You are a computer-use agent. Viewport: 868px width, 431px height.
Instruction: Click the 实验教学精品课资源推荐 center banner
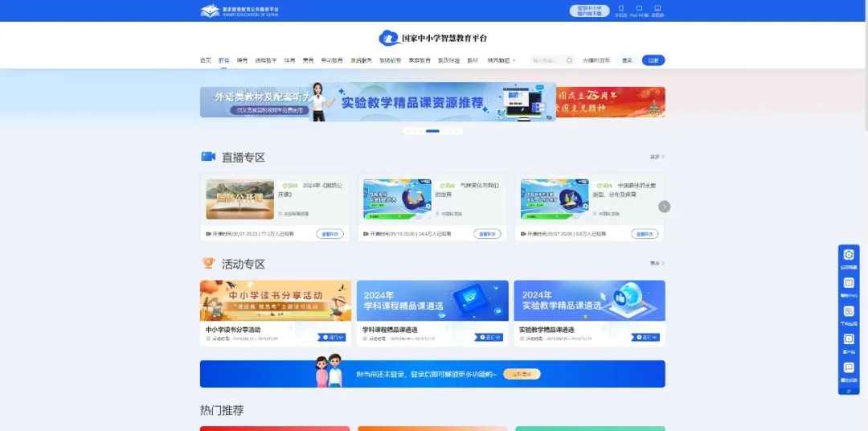[432, 102]
